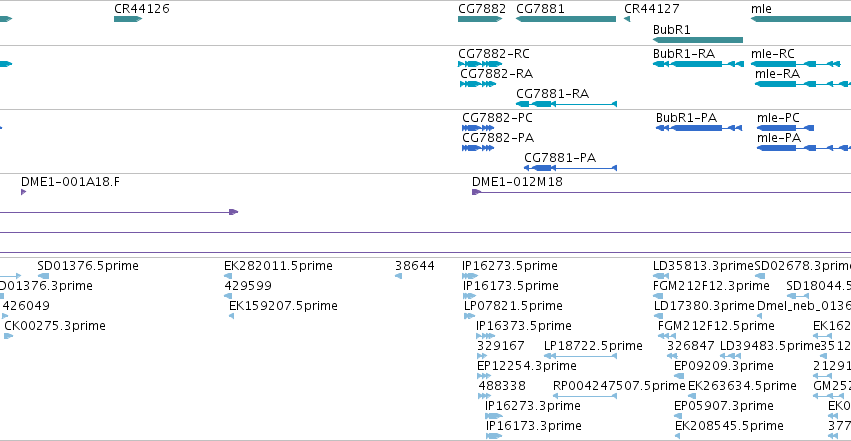Select the IP16173.3prime EST
This screenshot has height=441, width=851.
pyautogui.click(x=493, y=437)
